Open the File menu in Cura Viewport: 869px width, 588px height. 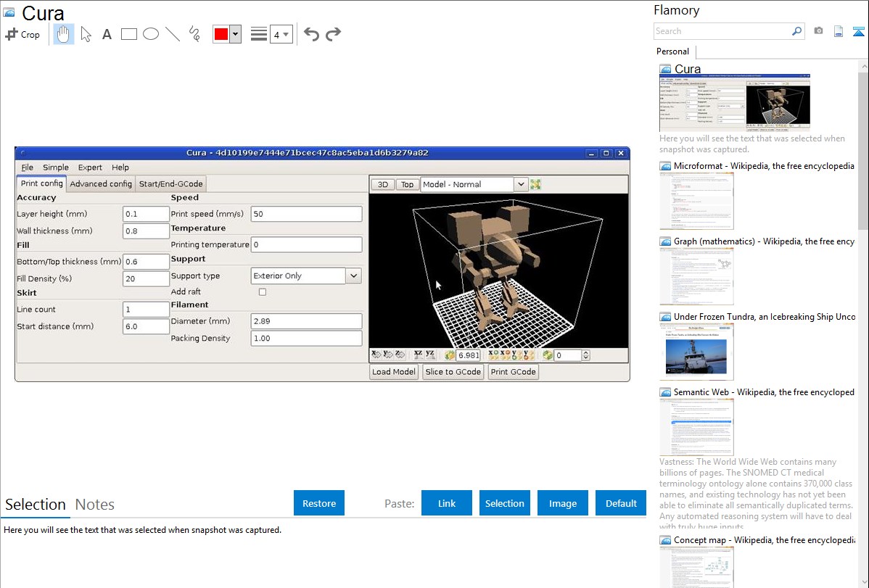27,167
